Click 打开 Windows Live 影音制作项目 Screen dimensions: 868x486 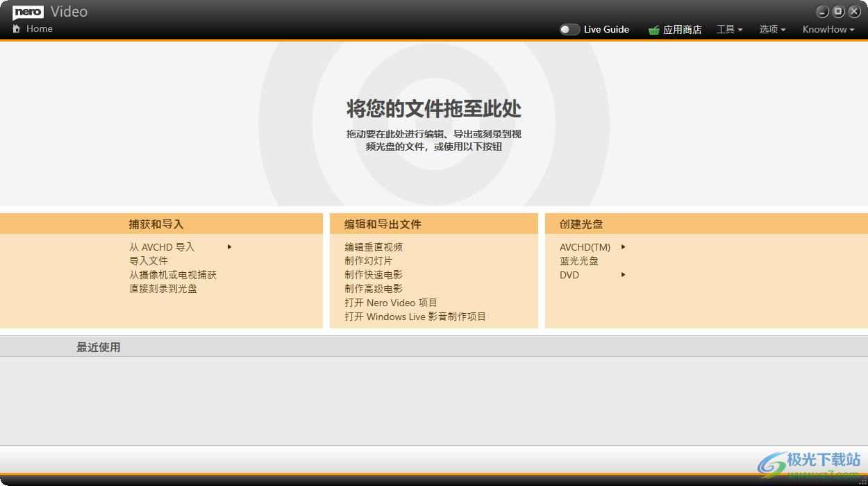tap(415, 317)
